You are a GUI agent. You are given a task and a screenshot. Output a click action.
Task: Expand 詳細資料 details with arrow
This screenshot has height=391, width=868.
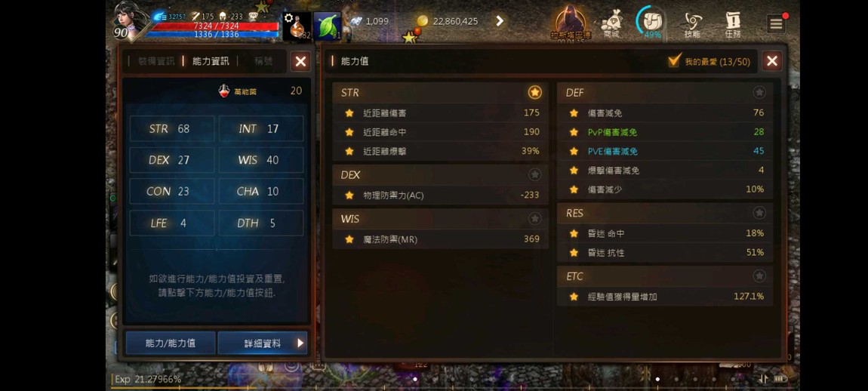pos(263,343)
